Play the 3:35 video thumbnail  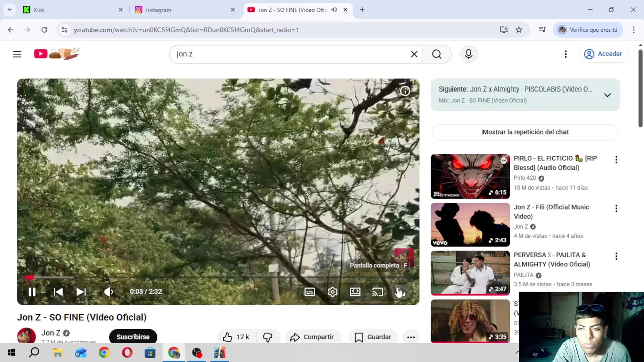pyautogui.click(x=470, y=321)
